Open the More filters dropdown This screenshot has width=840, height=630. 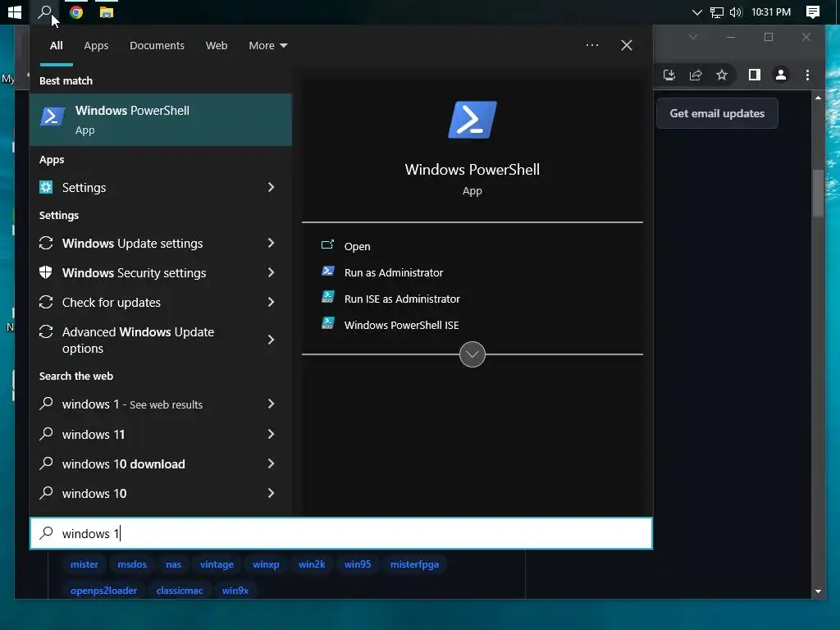(268, 46)
